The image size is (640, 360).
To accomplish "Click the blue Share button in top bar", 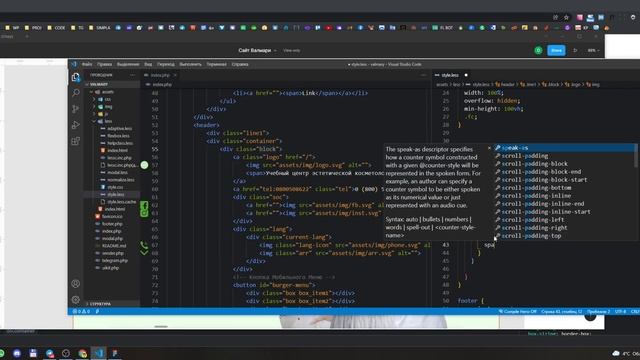I will (x=556, y=50).
